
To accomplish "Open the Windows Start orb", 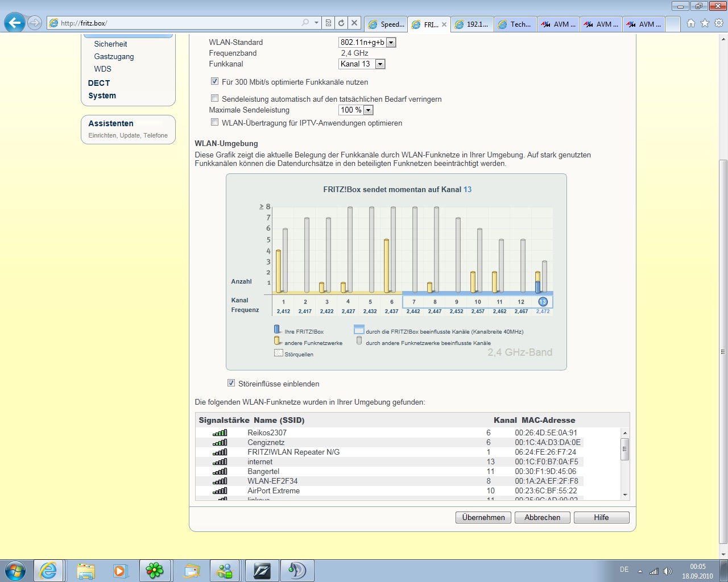I will (x=15, y=570).
